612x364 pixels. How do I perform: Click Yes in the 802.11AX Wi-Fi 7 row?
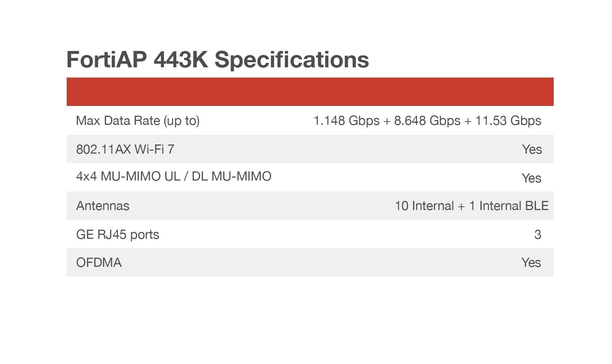click(x=532, y=149)
